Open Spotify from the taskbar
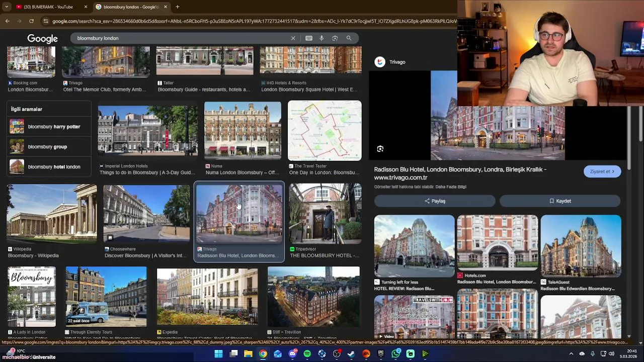Viewport: 644px width, 362px height. click(307, 354)
